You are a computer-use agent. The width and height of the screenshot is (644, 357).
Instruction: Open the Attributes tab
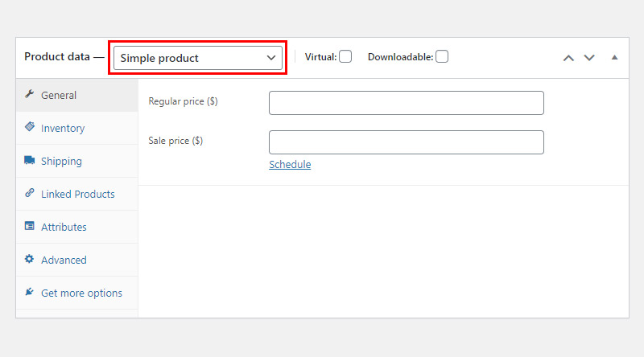click(77, 227)
